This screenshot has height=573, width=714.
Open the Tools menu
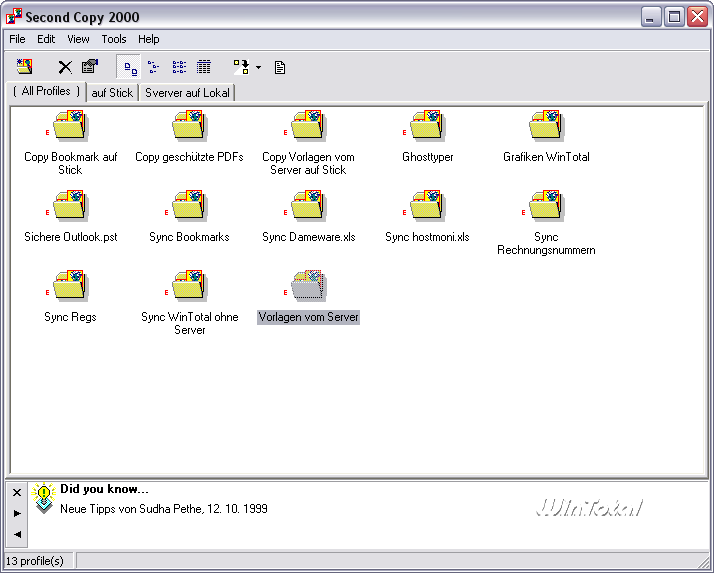click(114, 39)
